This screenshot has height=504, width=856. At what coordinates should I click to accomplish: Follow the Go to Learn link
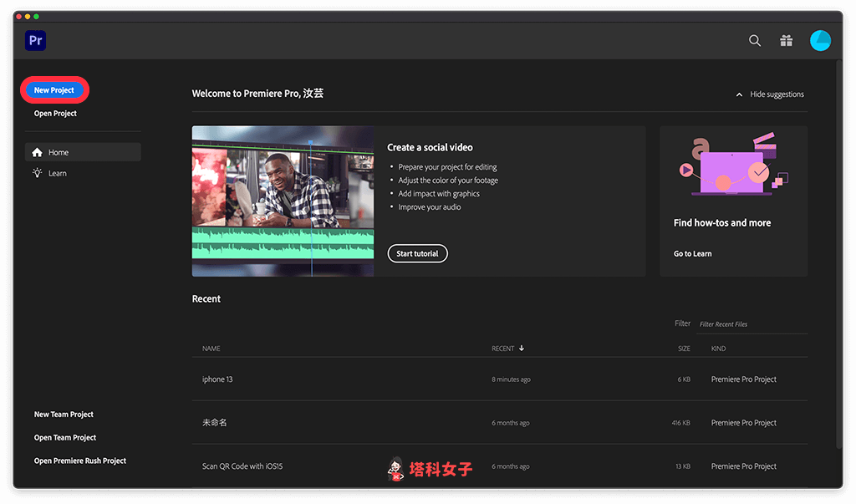pyautogui.click(x=692, y=253)
